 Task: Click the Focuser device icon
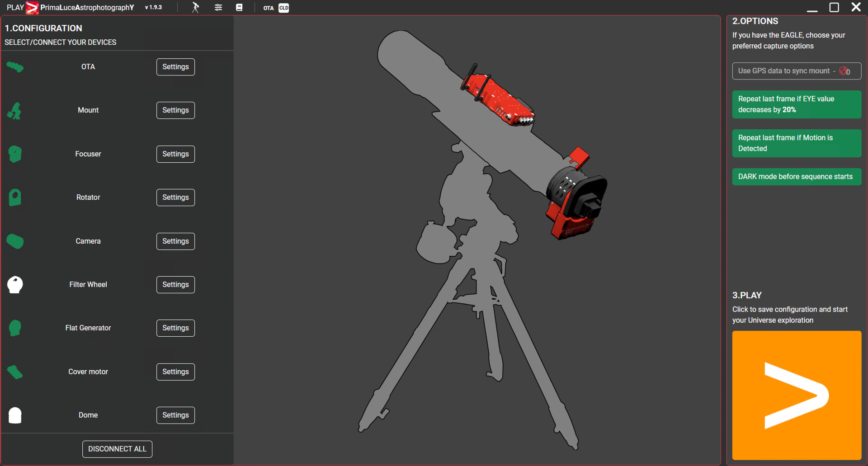[15, 154]
